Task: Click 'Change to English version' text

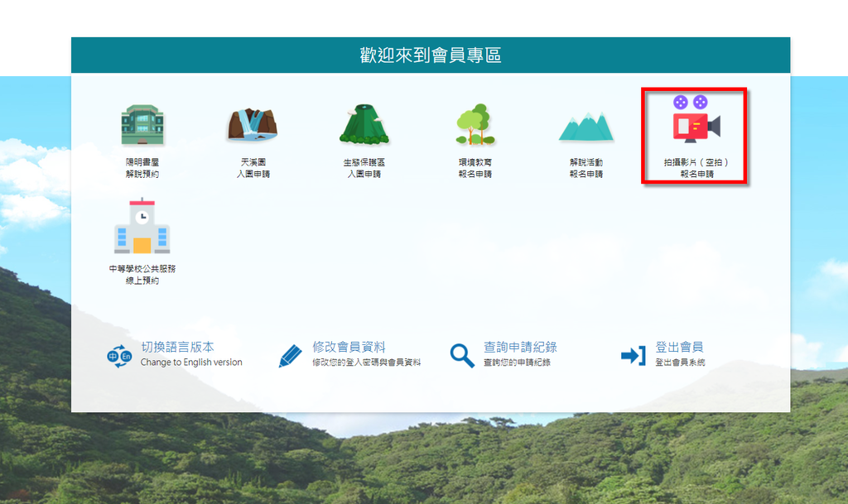Action: pos(191,362)
